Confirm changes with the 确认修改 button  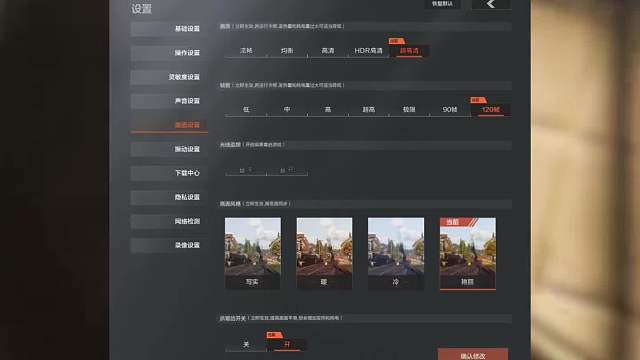click(473, 354)
